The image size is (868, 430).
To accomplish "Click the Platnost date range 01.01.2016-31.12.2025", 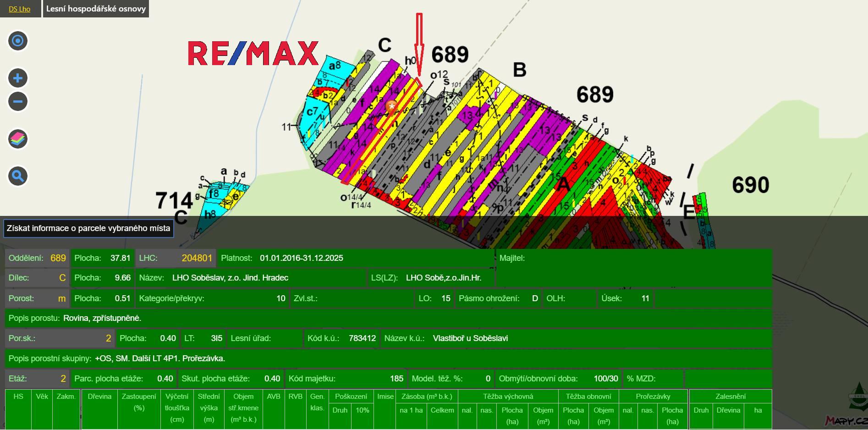I will tap(301, 258).
